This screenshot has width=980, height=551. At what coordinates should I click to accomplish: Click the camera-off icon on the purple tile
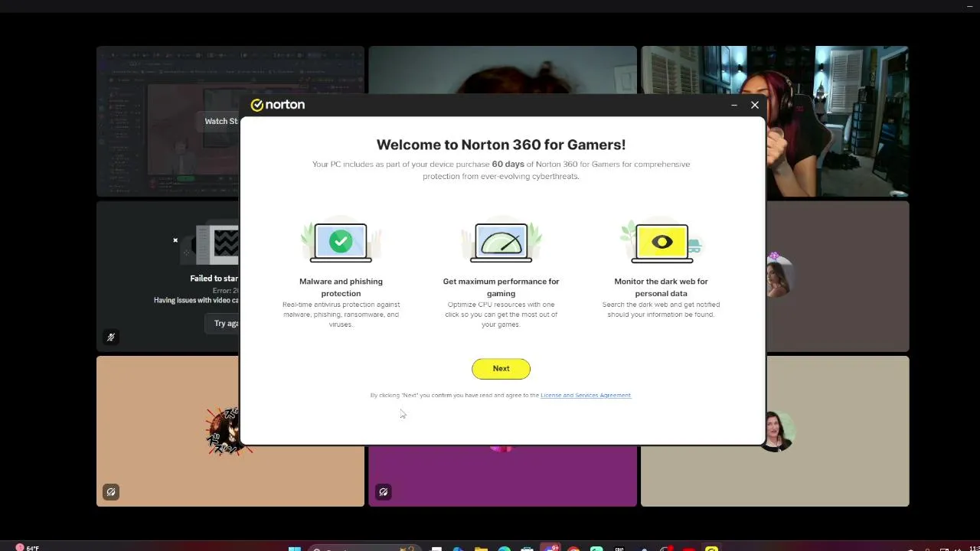coord(384,492)
